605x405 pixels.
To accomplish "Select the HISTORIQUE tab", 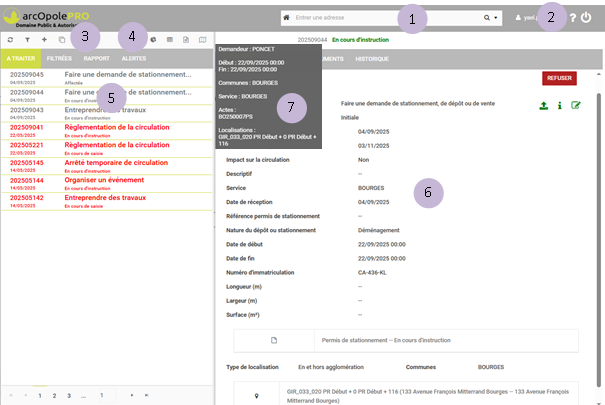I will pyautogui.click(x=372, y=59).
